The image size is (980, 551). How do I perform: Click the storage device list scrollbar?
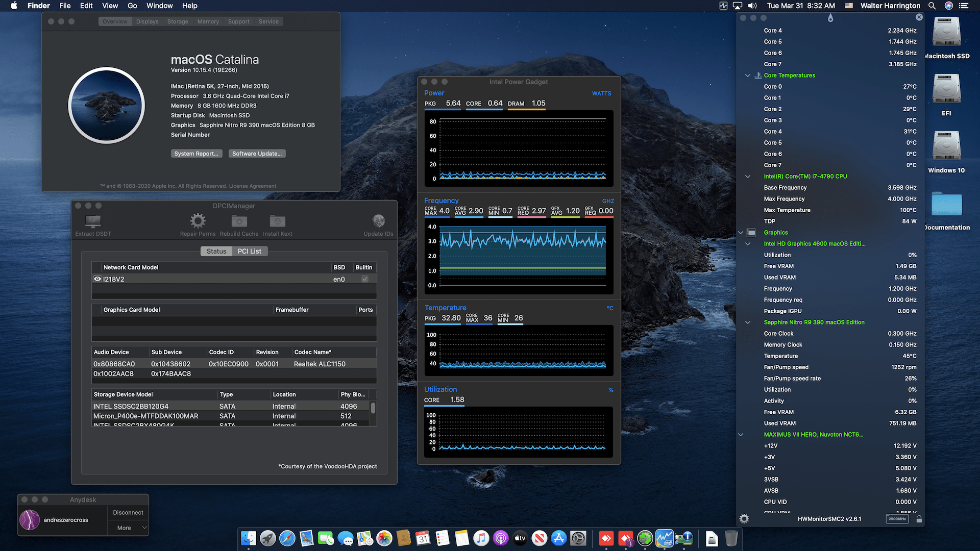[373, 408]
